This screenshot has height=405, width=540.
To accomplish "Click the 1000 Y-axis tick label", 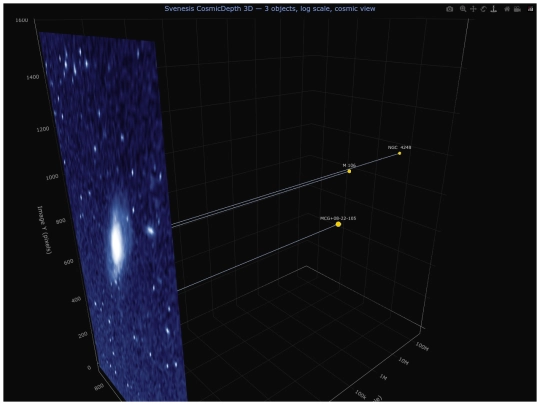I will tap(52, 177).
